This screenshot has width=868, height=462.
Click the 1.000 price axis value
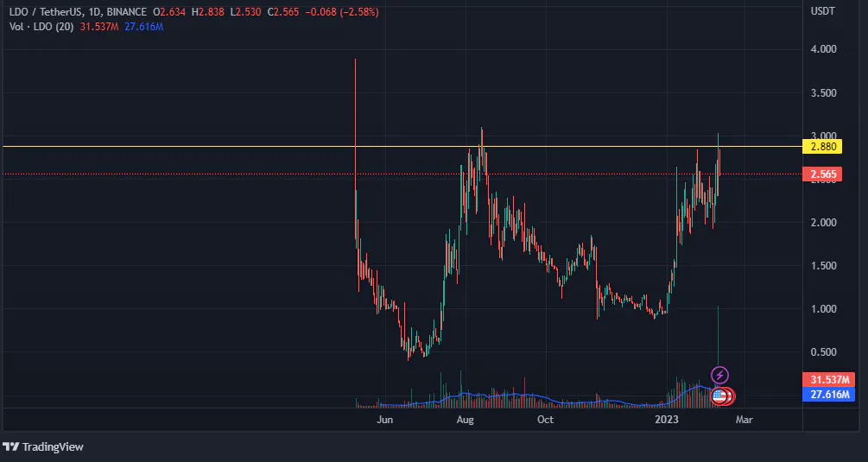(823, 309)
